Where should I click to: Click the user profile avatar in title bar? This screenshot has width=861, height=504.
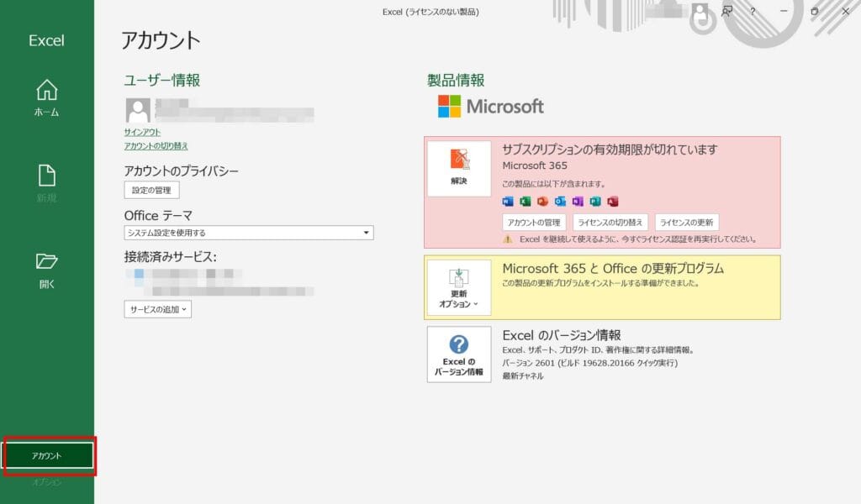click(x=699, y=12)
